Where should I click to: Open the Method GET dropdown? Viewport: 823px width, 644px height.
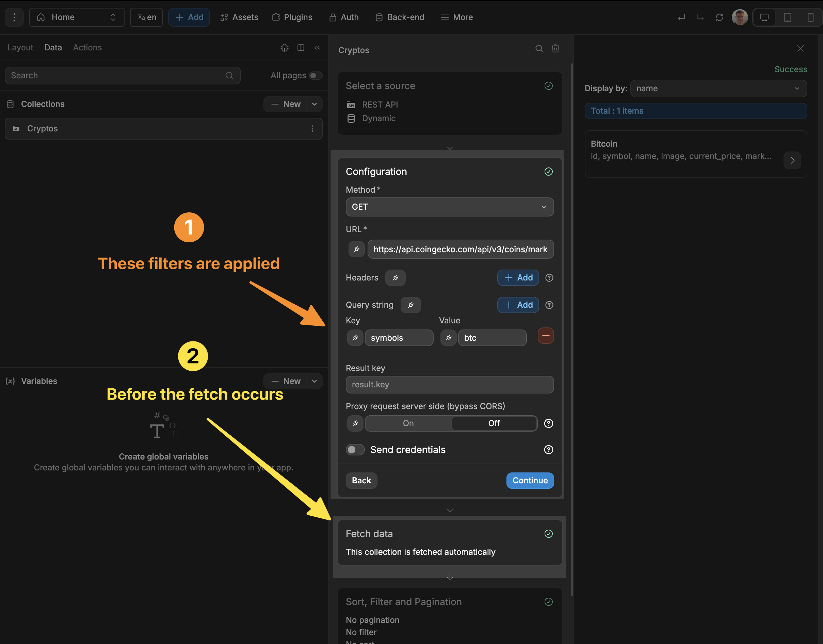coord(449,207)
